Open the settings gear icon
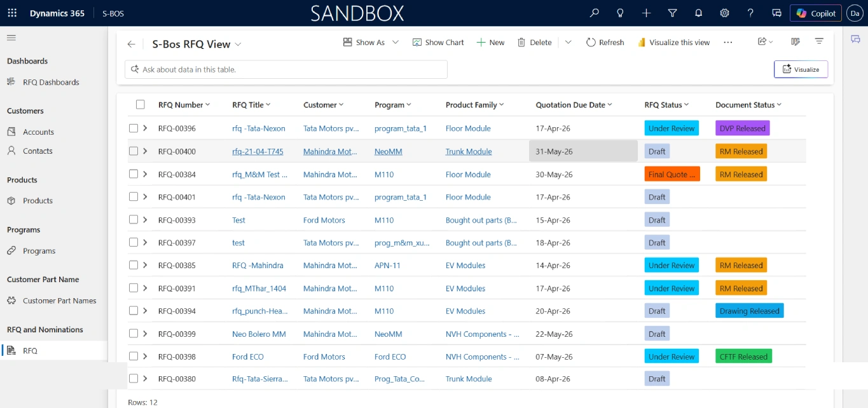This screenshot has height=408, width=868. pos(724,13)
